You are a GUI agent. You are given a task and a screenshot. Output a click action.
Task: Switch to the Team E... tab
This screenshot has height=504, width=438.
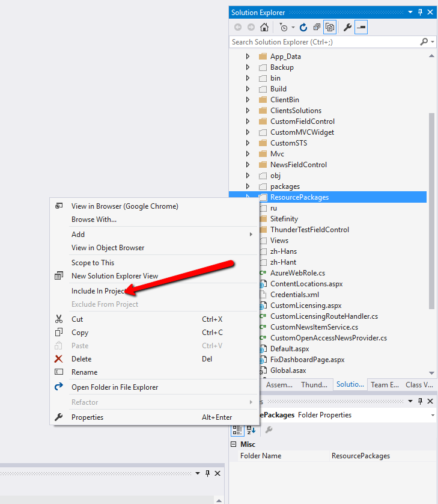pyautogui.click(x=385, y=385)
